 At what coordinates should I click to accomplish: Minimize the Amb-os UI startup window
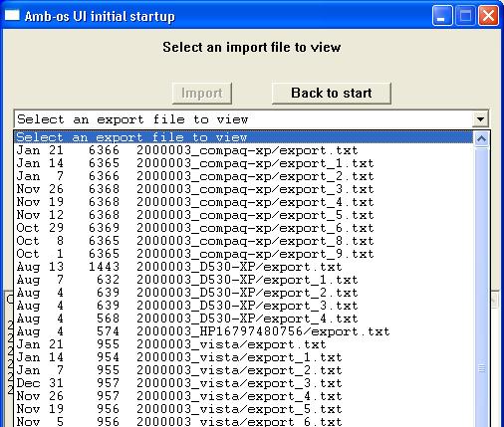pyautogui.click(x=442, y=16)
